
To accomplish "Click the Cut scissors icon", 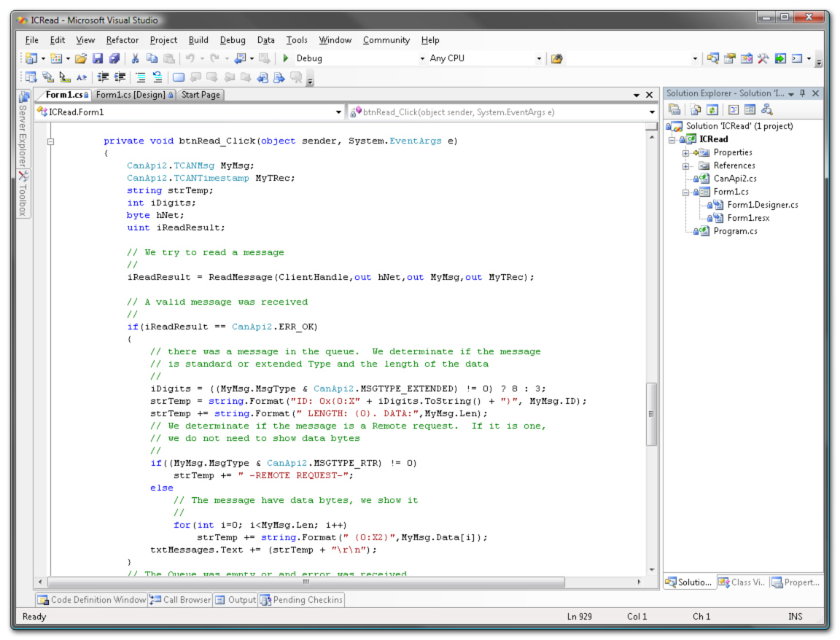I will [x=135, y=58].
